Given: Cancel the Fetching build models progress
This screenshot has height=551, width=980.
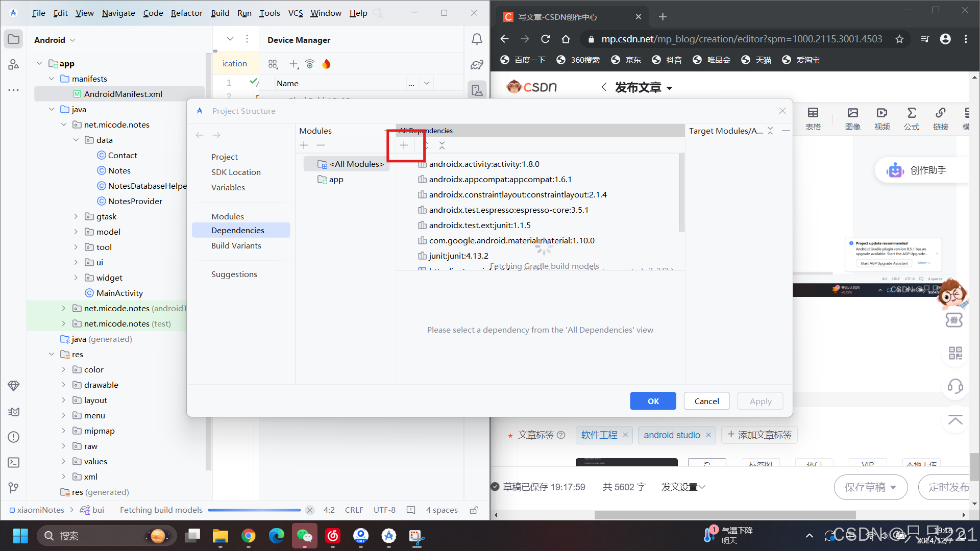Looking at the screenshot, I should [x=309, y=510].
